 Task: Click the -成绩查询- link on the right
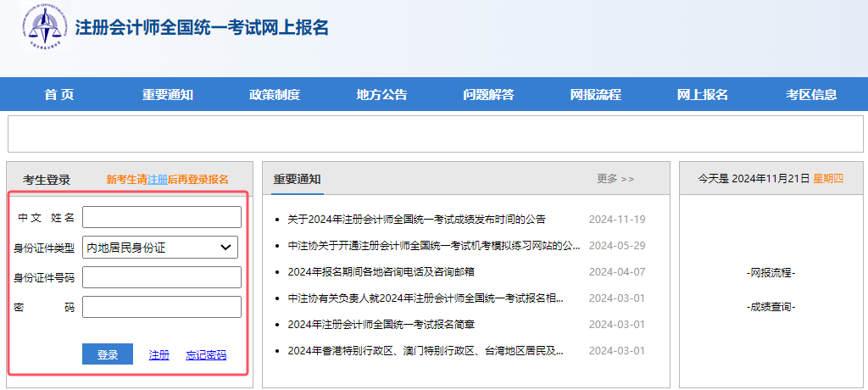[x=771, y=307]
